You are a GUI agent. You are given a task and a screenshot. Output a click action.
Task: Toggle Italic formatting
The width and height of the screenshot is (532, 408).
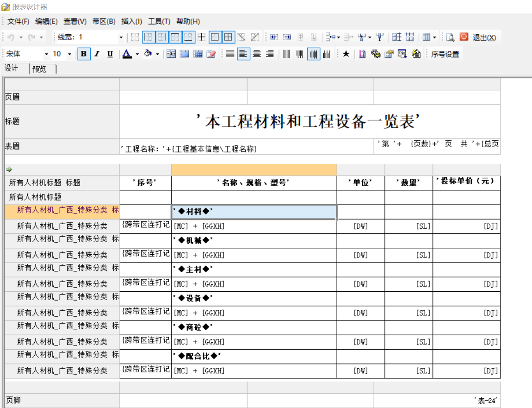[x=97, y=54]
